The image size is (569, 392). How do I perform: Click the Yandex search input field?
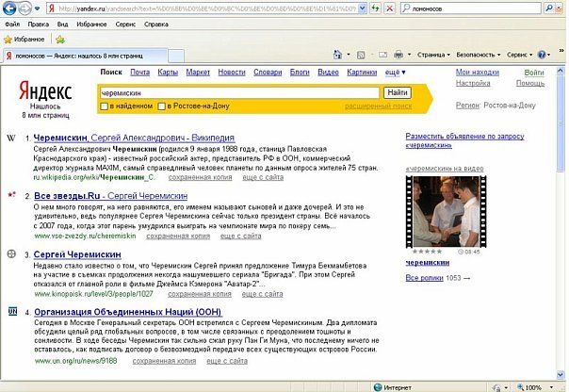(239, 92)
